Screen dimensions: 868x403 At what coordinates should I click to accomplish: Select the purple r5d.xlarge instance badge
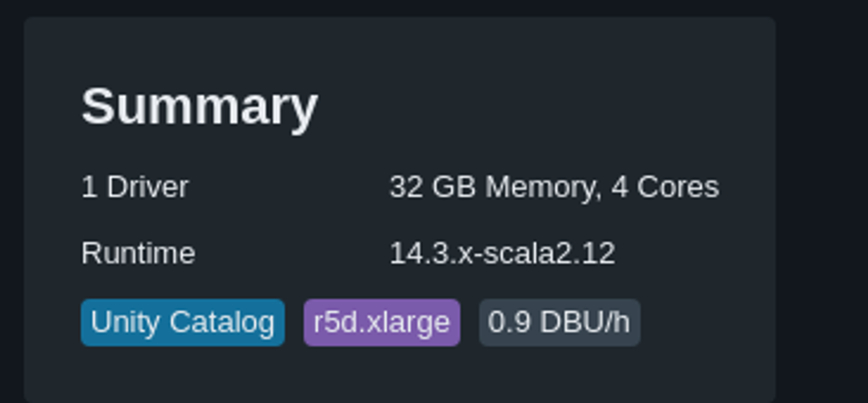click(382, 322)
